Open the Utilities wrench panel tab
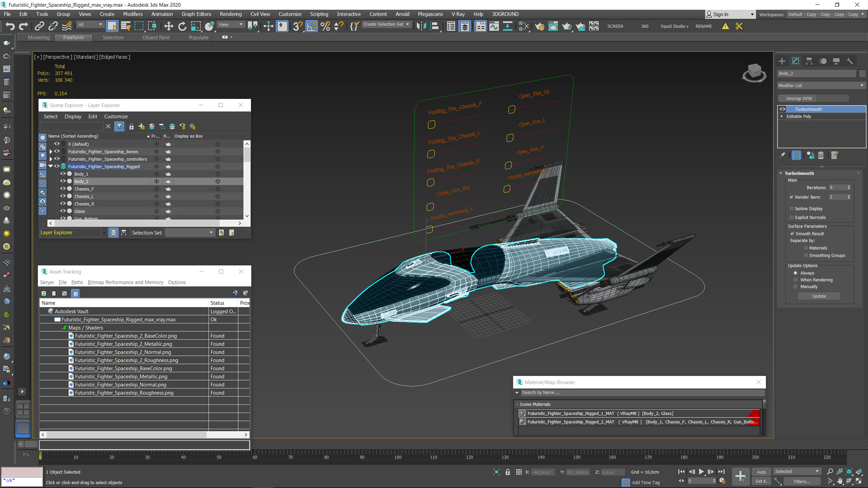This screenshot has height=488, width=868. coord(850,61)
